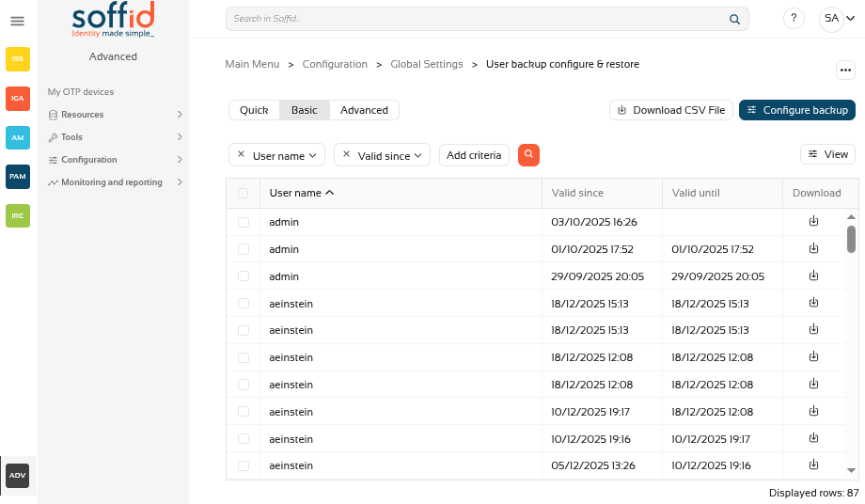Download backup for first admin row
Screen dimensions: 865x504
813,222
